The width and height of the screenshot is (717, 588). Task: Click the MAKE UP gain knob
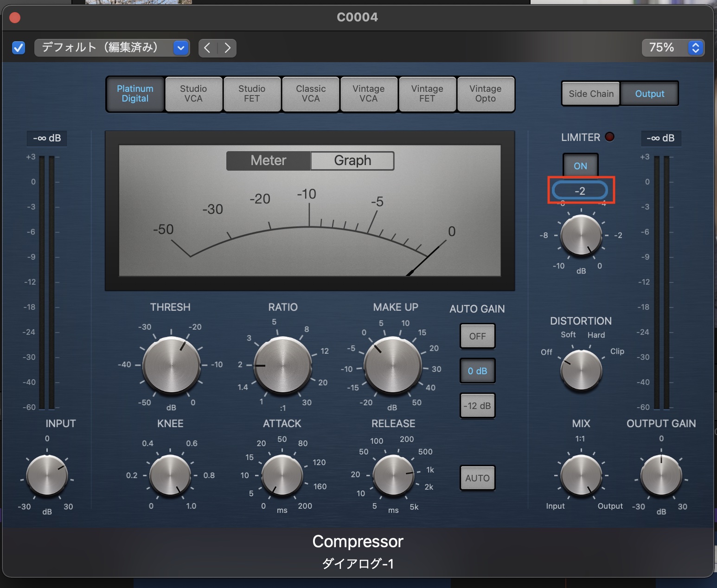(393, 366)
